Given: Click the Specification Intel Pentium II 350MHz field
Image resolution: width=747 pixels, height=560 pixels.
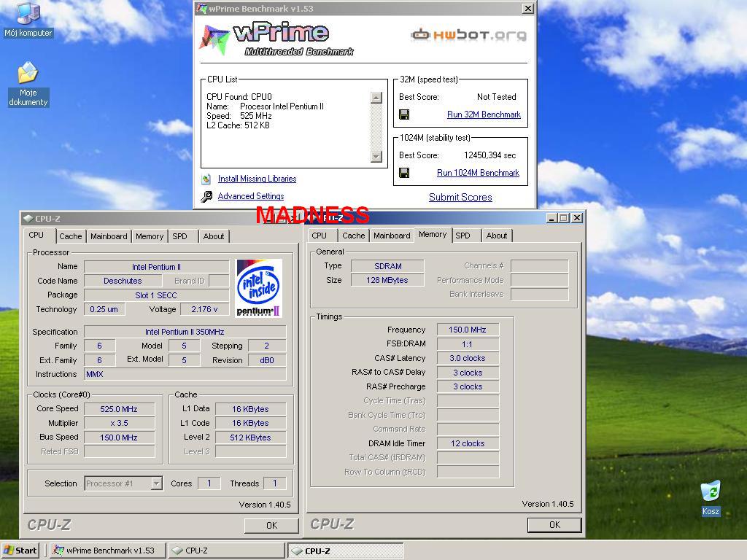Looking at the screenshot, I should click(x=185, y=332).
